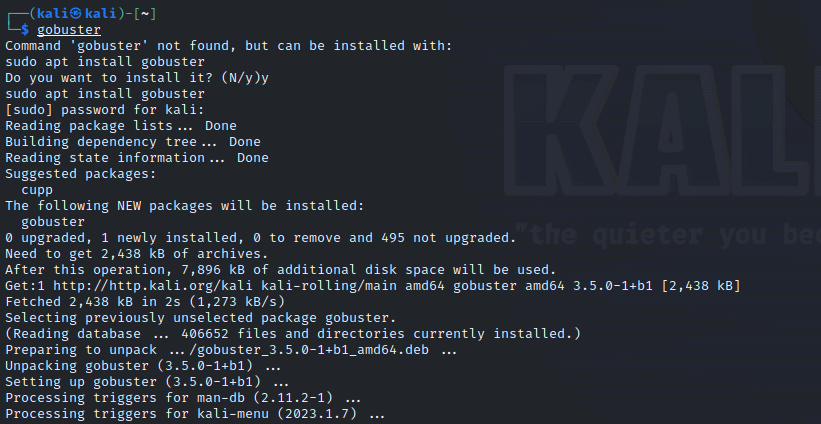Image resolution: width=821 pixels, height=424 pixels.
Task: Click the indented gobuster package name
Action: pos(52,222)
